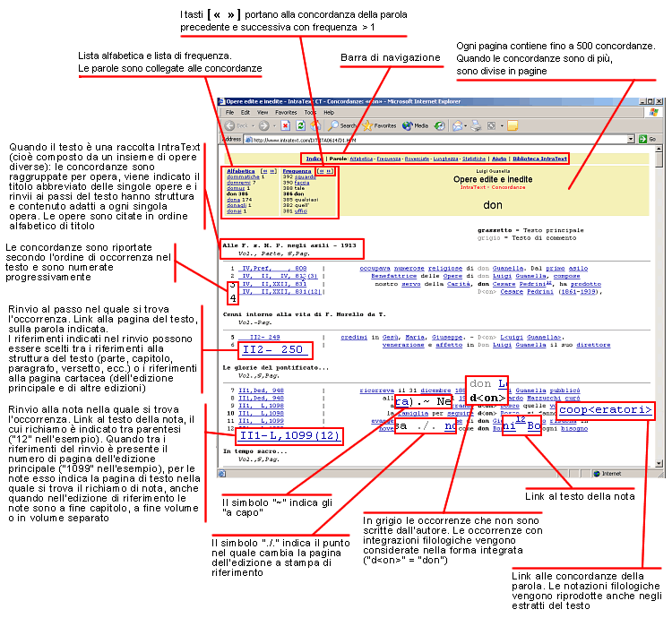Open the File menu
This screenshot has width=672, height=618.
tap(230, 113)
